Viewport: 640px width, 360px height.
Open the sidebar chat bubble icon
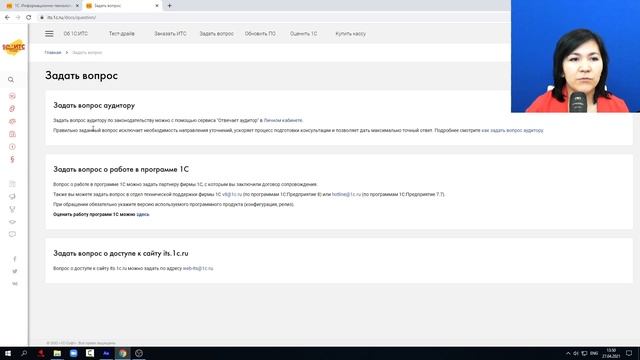click(12, 234)
